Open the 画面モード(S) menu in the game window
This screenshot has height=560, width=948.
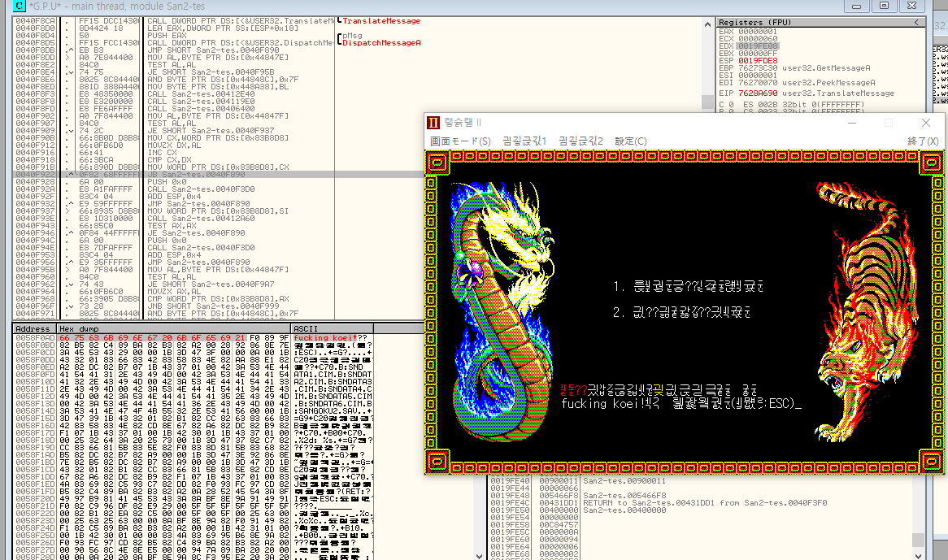coord(460,141)
